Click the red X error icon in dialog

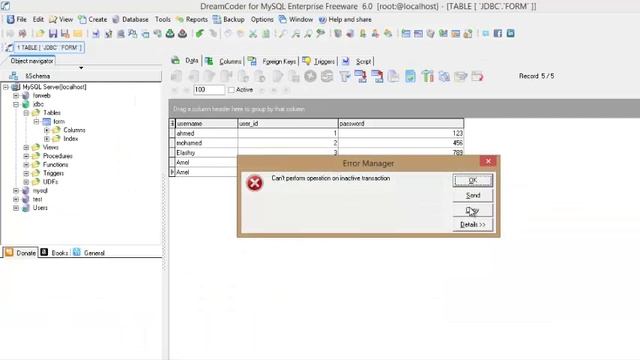tap(255, 183)
